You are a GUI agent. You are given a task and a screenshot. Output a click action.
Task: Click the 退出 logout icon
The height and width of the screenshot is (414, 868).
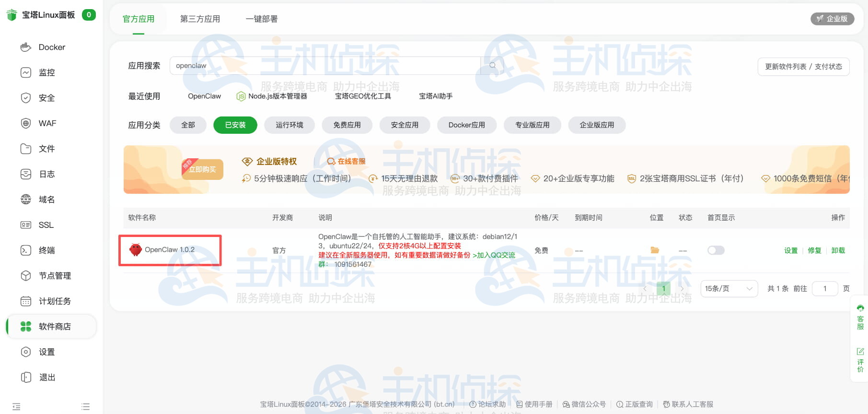26,378
